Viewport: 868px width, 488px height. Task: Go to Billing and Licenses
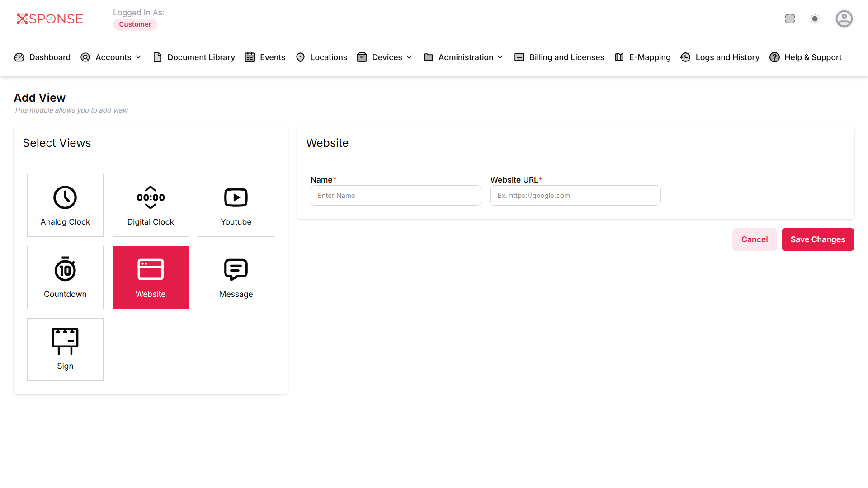[x=559, y=57]
